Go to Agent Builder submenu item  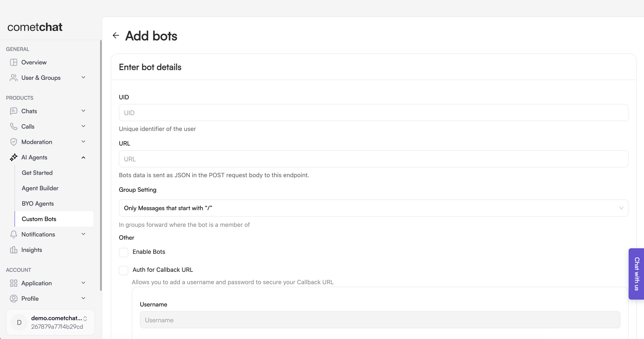click(x=40, y=188)
